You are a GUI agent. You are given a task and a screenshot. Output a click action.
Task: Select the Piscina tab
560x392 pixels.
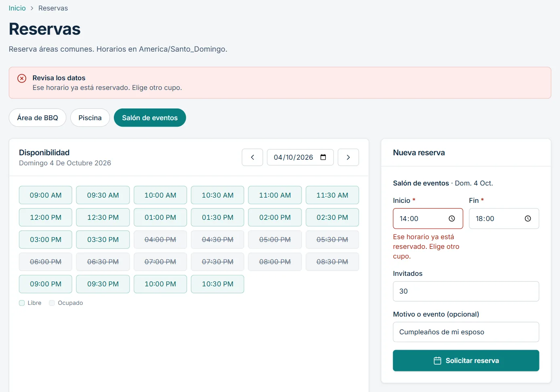point(90,118)
